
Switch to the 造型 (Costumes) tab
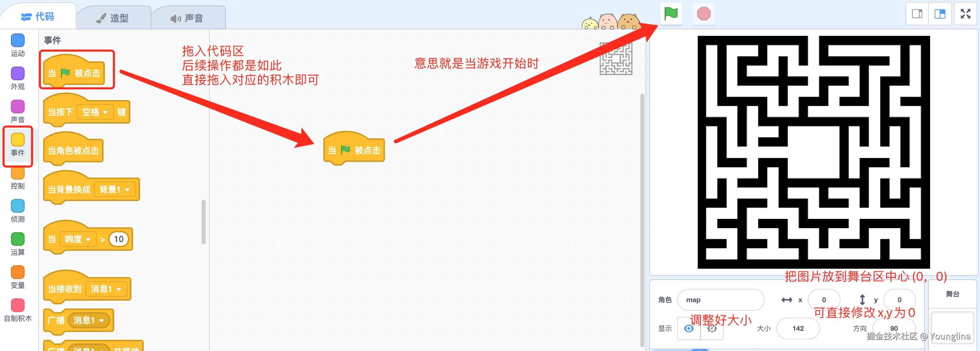[x=113, y=18]
